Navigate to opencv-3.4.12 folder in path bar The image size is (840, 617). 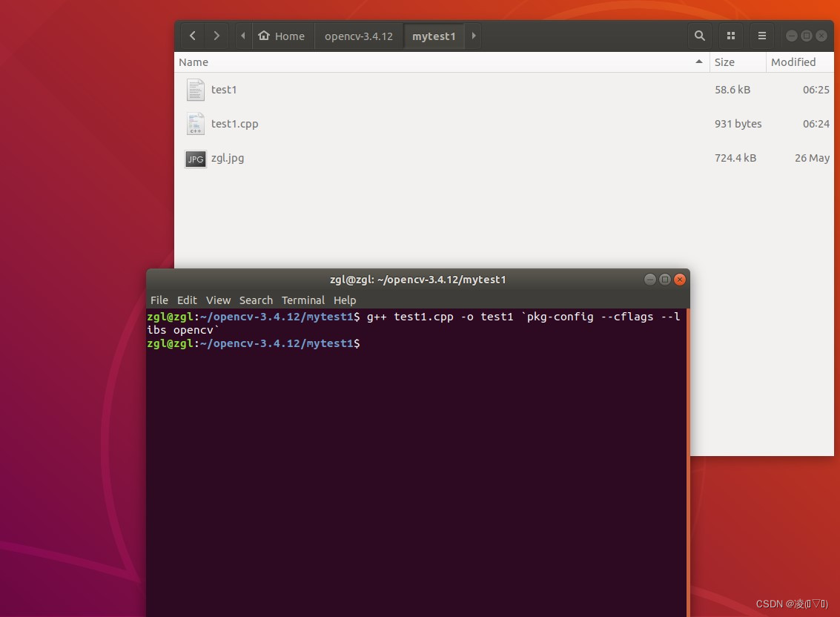[x=358, y=36]
